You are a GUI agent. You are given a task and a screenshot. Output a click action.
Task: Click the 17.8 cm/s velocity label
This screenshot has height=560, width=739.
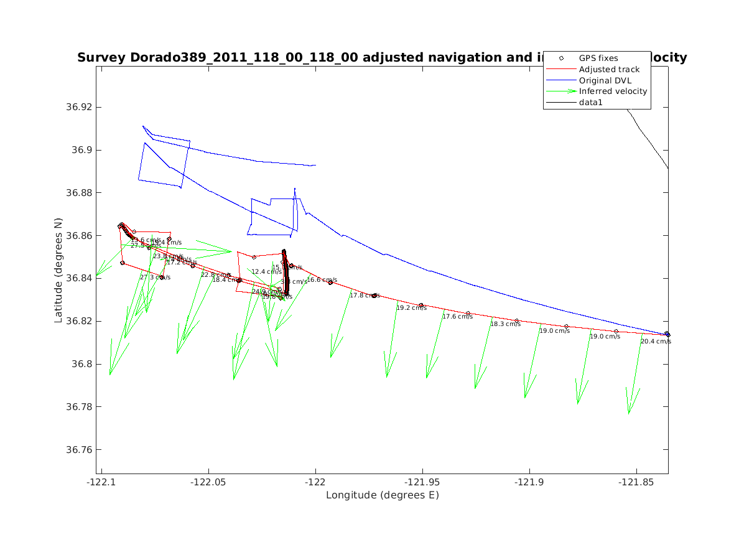[365, 296]
